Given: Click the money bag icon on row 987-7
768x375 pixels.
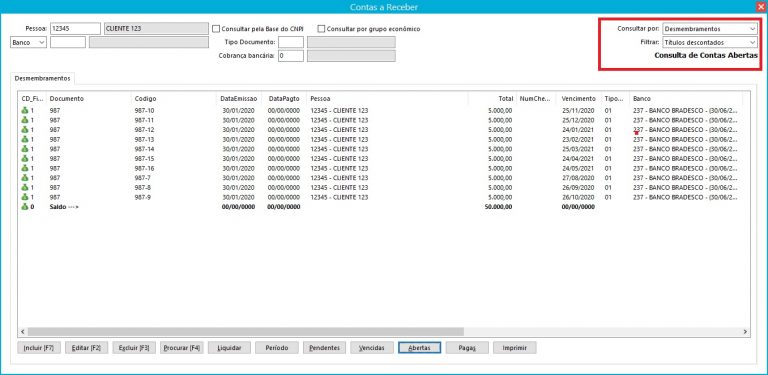Looking at the screenshot, I should pyautogui.click(x=25, y=178).
